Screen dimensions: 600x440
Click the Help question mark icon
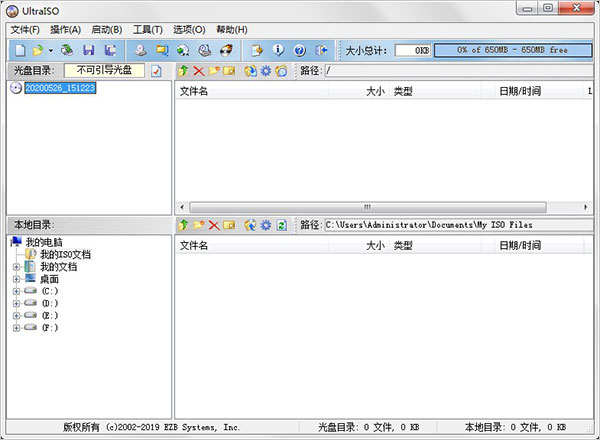tap(299, 49)
